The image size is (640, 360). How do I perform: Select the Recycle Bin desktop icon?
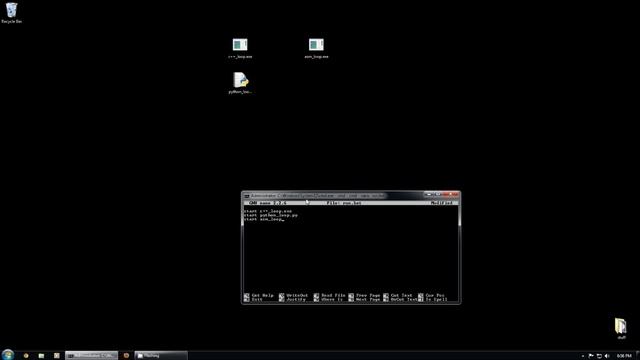(11, 13)
